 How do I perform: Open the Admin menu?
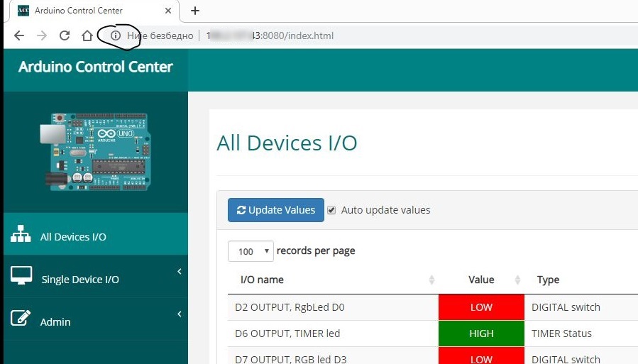click(x=96, y=319)
